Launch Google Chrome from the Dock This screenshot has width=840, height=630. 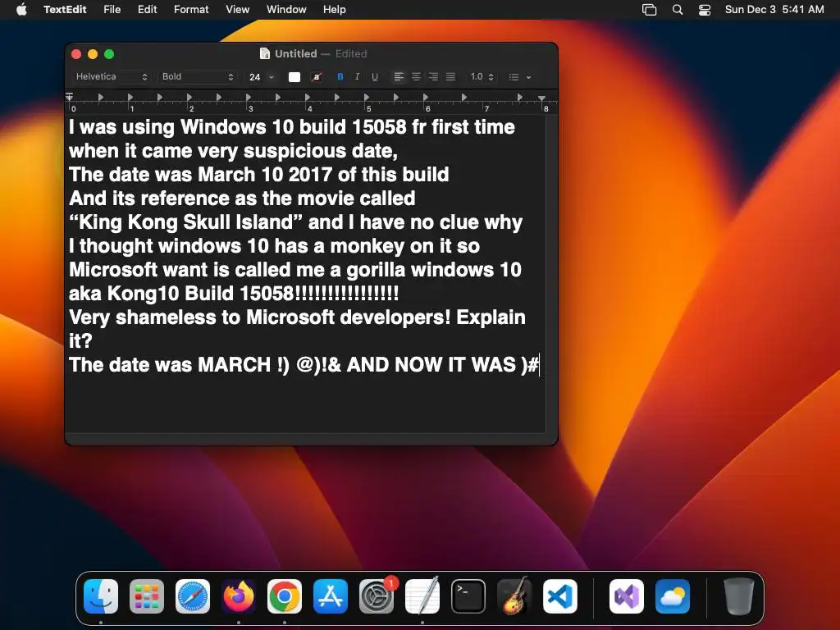coord(285,596)
